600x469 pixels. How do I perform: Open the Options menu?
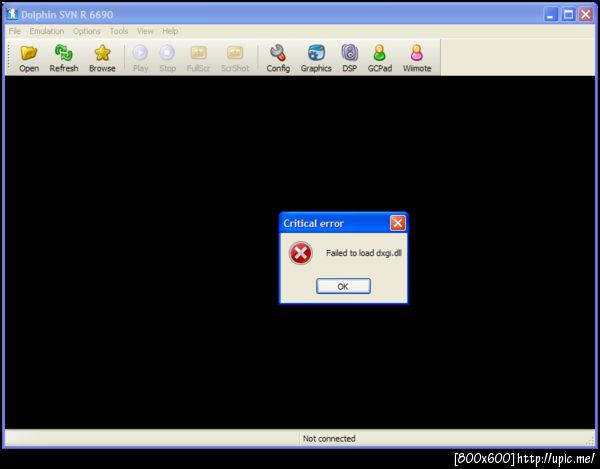click(87, 31)
